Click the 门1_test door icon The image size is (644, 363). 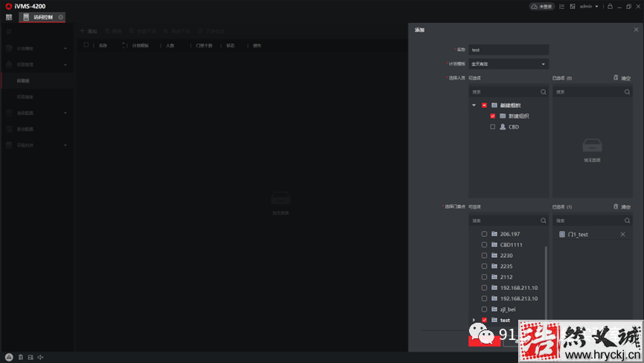(x=562, y=234)
